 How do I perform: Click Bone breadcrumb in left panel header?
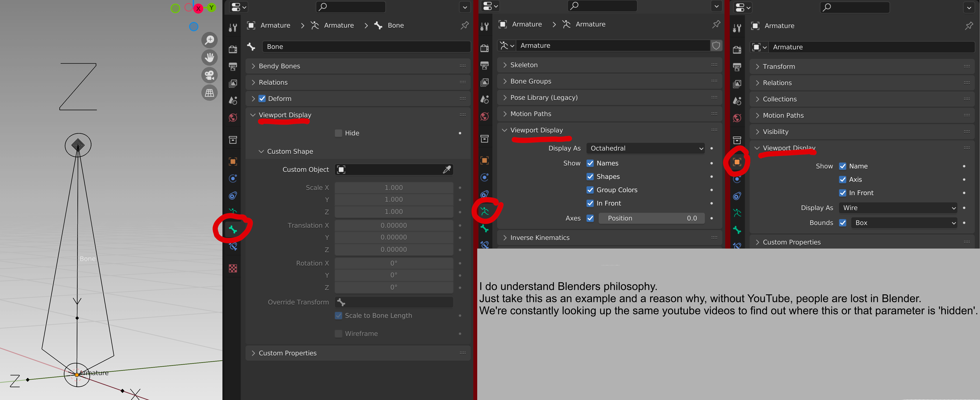(x=396, y=25)
